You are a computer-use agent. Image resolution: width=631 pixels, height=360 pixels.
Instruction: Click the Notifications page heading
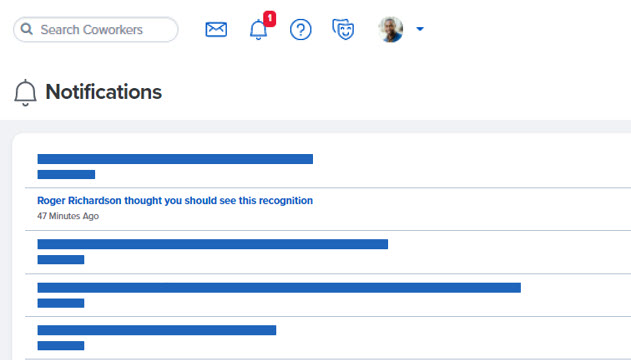pos(104,92)
